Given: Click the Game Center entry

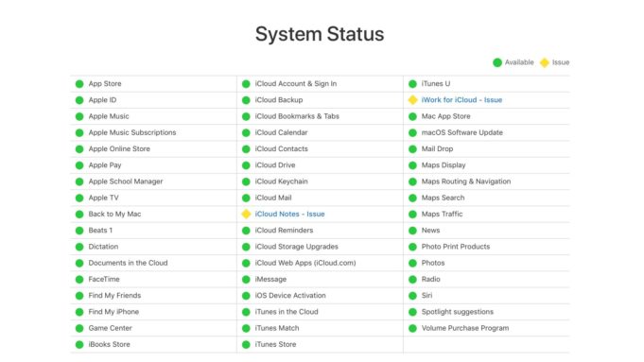Looking at the screenshot, I should (x=110, y=328).
